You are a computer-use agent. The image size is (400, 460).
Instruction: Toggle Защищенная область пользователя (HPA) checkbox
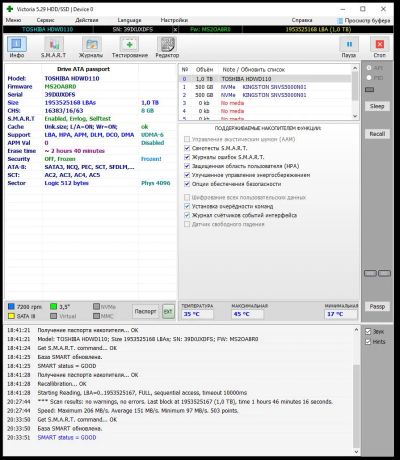coord(187,166)
